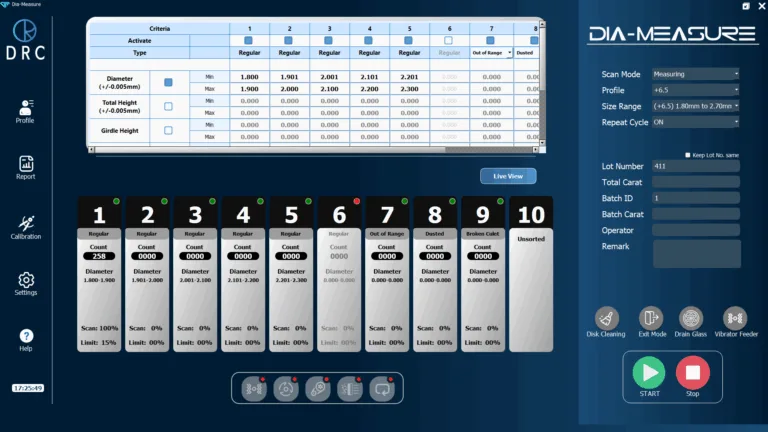This screenshot has height=432, width=768.
Task: Check Keep Lot No. same option
Action: pyautogui.click(x=688, y=155)
